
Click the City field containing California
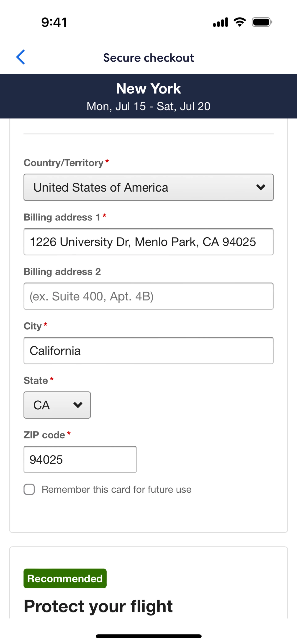(x=148, y=351)
